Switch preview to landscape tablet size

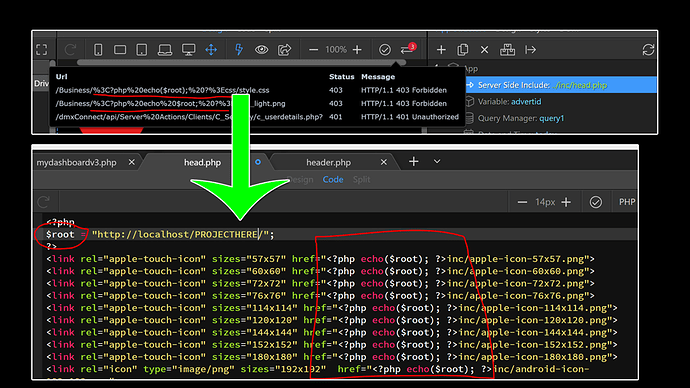coord(120,50)
